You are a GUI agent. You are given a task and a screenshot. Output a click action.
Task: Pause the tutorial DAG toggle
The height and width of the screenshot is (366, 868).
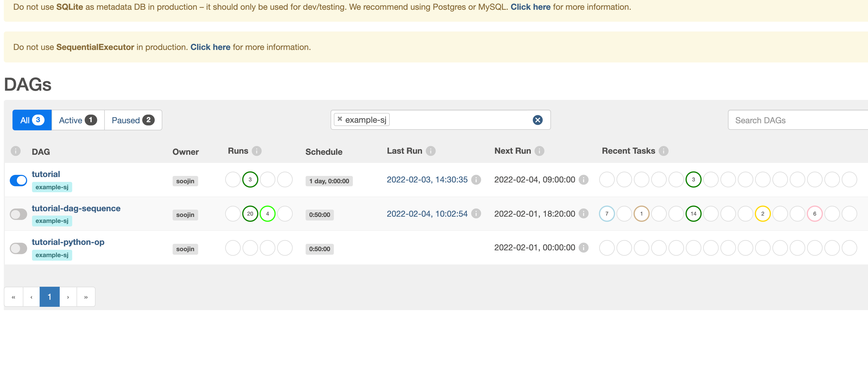pos(18,181)
